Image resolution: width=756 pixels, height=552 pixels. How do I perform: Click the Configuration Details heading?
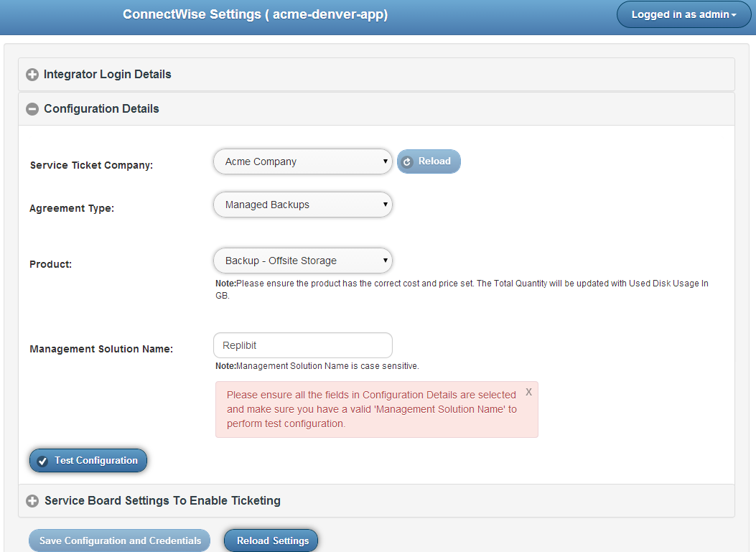[101, 109]
